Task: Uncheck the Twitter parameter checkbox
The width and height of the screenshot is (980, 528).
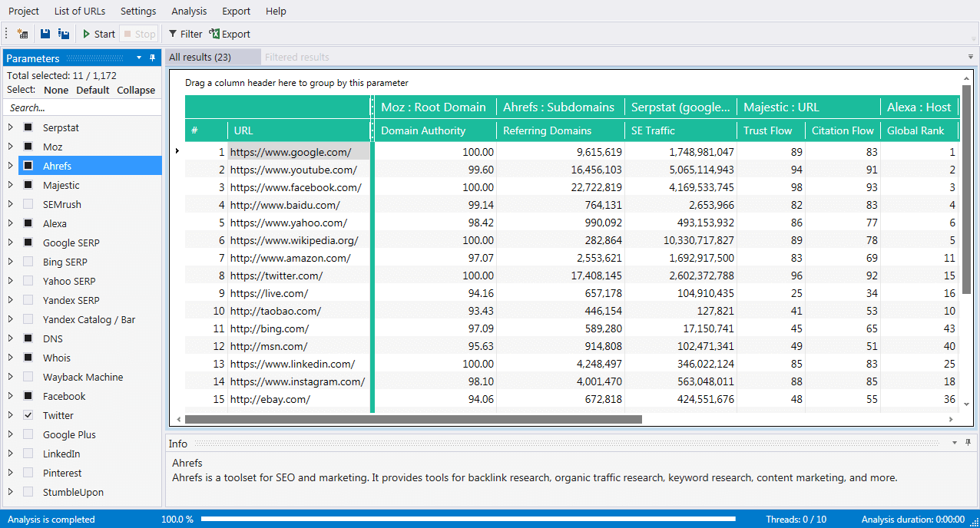Action: [x=28, y=415]
